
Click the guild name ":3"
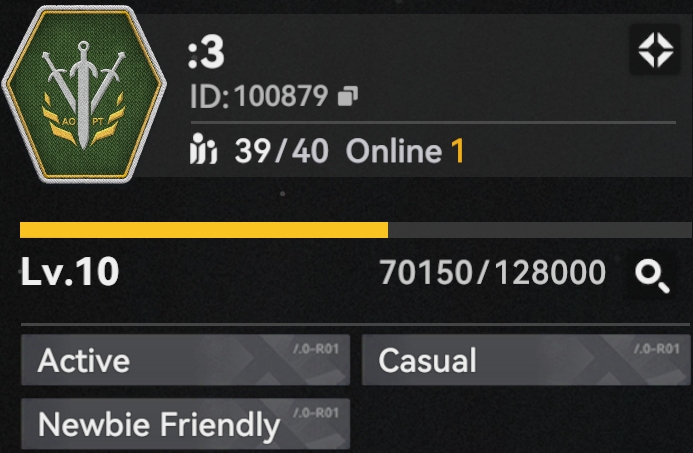[x=206, y=53]
